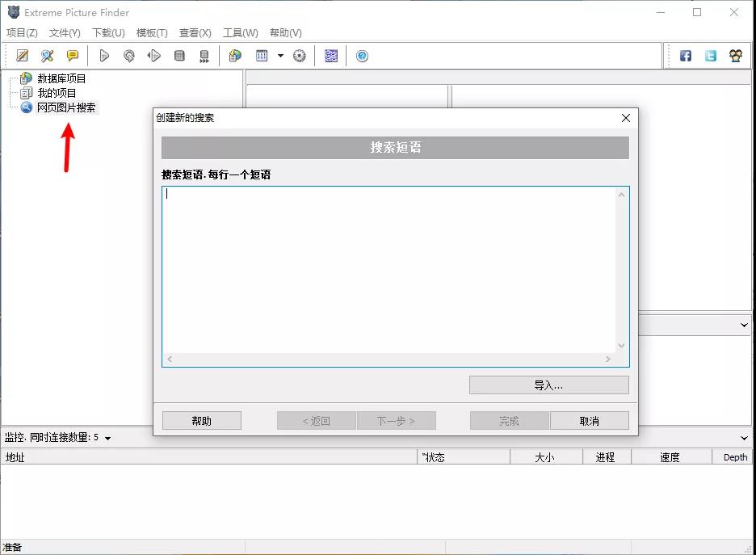The height and width of the screenshot is (555, 756).
Task: Expand the chevron right of the dialog
Action: 744,325
